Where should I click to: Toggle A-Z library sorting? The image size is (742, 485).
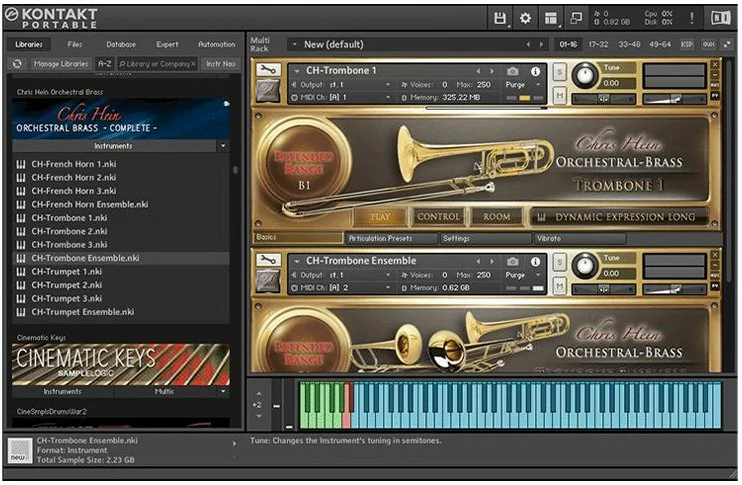click(x=105, y=63)
